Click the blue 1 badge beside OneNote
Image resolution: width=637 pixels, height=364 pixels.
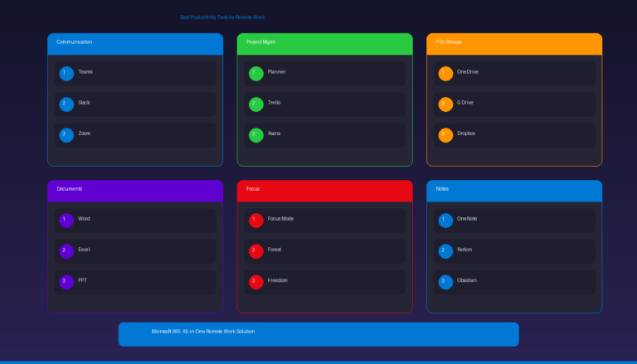(x=445, y=221)
